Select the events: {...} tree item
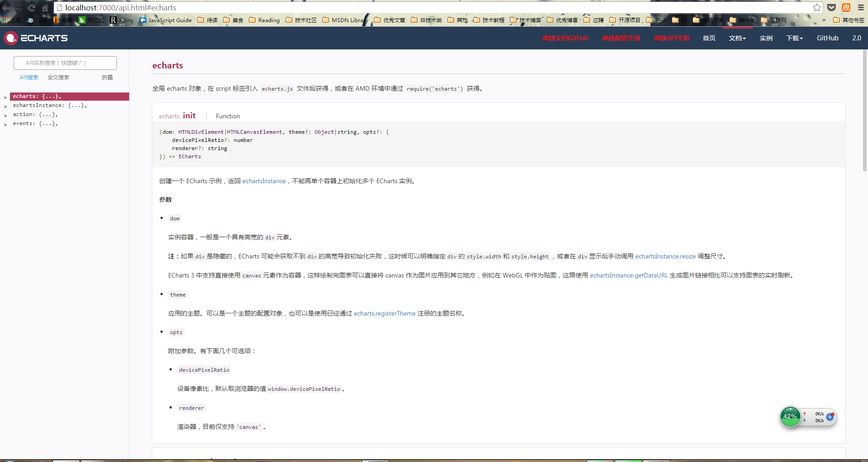This screenshot has width=868, height=462. [35, 123]
